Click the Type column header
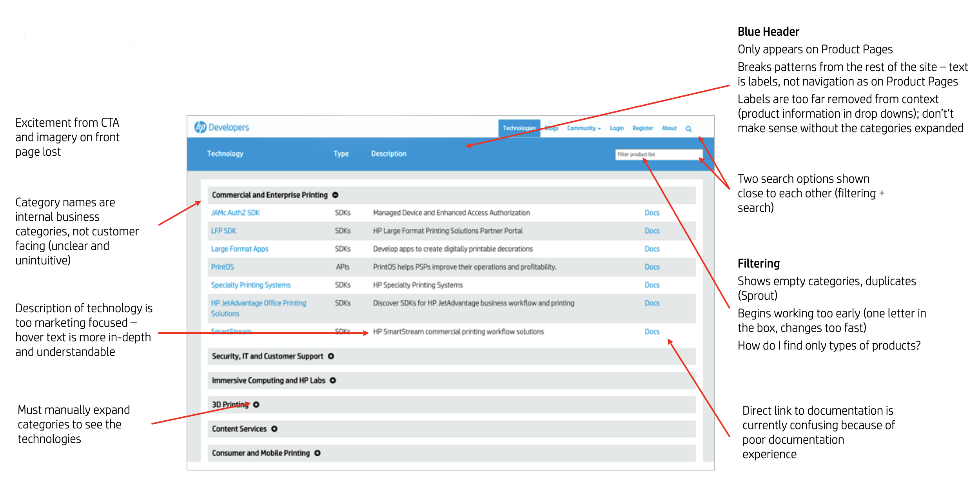This screenshot has width=980, height=492. [x=341, y=154]
